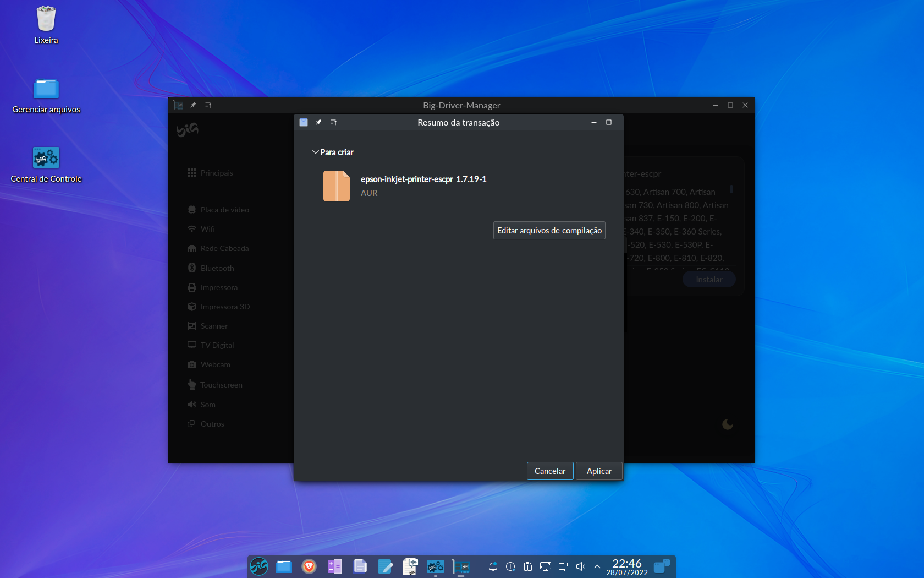Collapse the 'Para criar' section

[315, 152]
